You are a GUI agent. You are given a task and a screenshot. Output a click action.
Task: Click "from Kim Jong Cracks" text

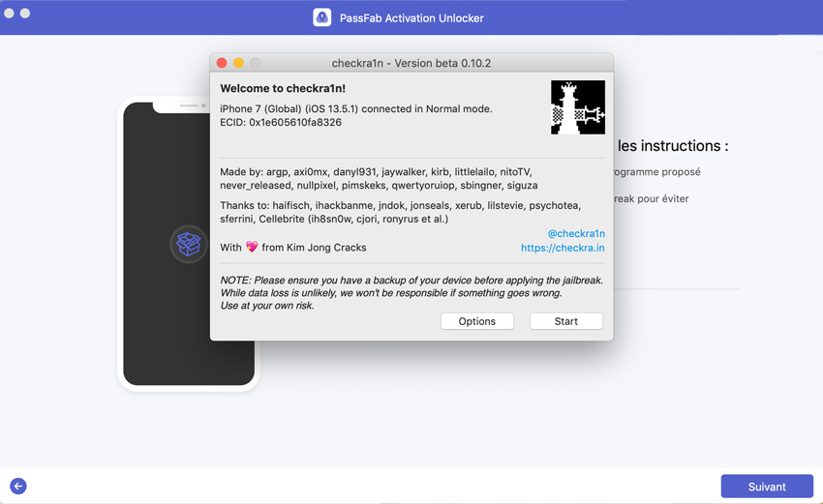tap(314, 247)
